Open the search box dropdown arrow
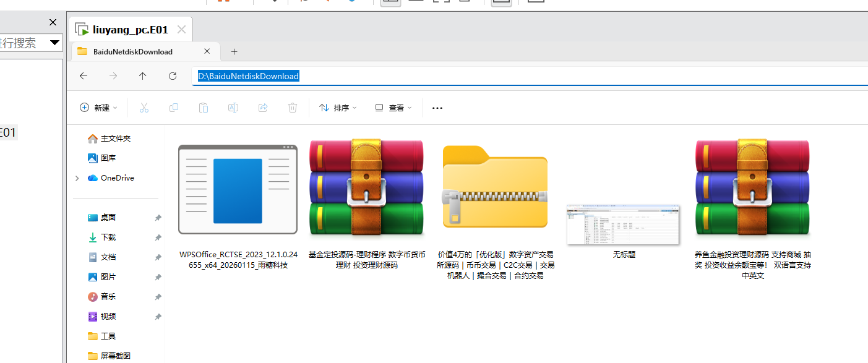The height and width of the screenshot is (363, 868). coord(54,43)
